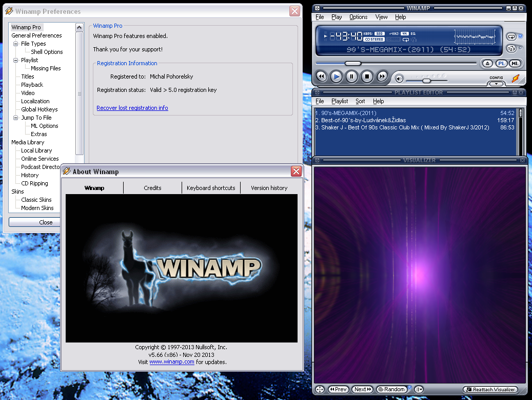Click the volume slider handle

(426, 81)
